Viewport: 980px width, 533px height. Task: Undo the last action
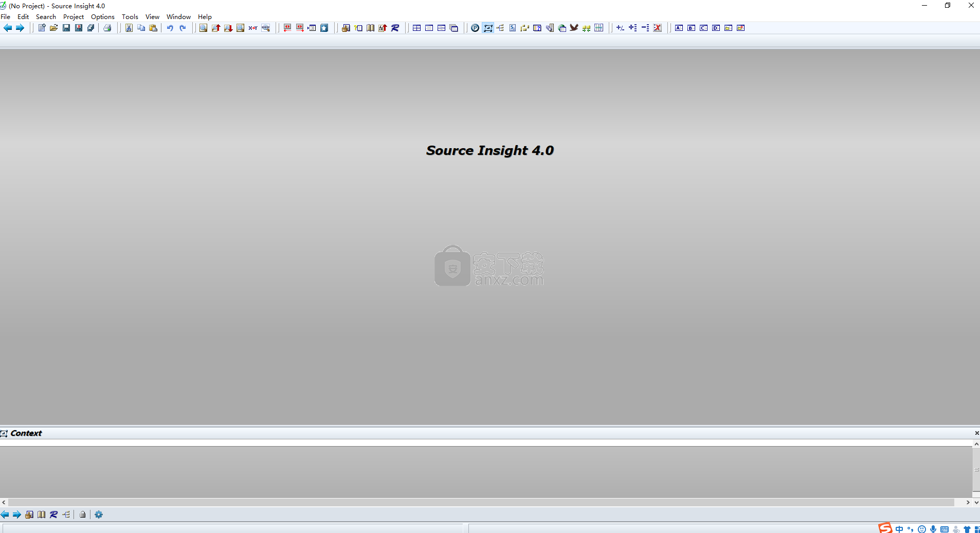[x=170, y=28]
